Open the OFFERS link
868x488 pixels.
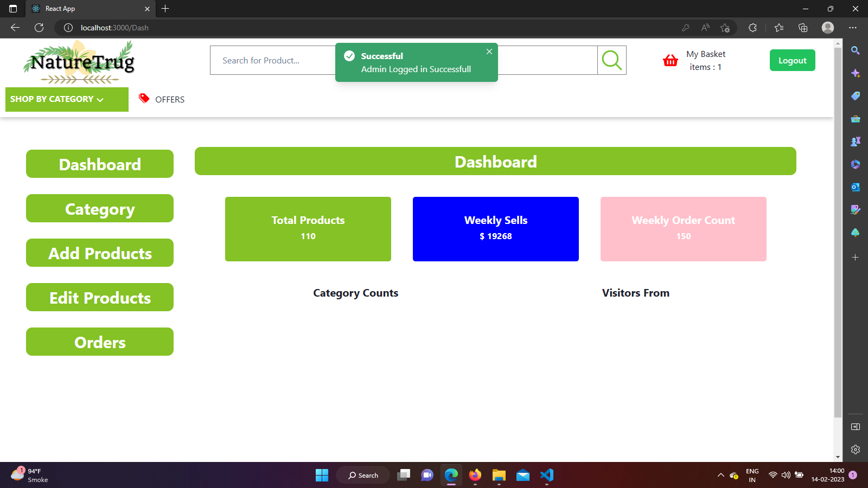pyautogui.click(x=170, y=99)
